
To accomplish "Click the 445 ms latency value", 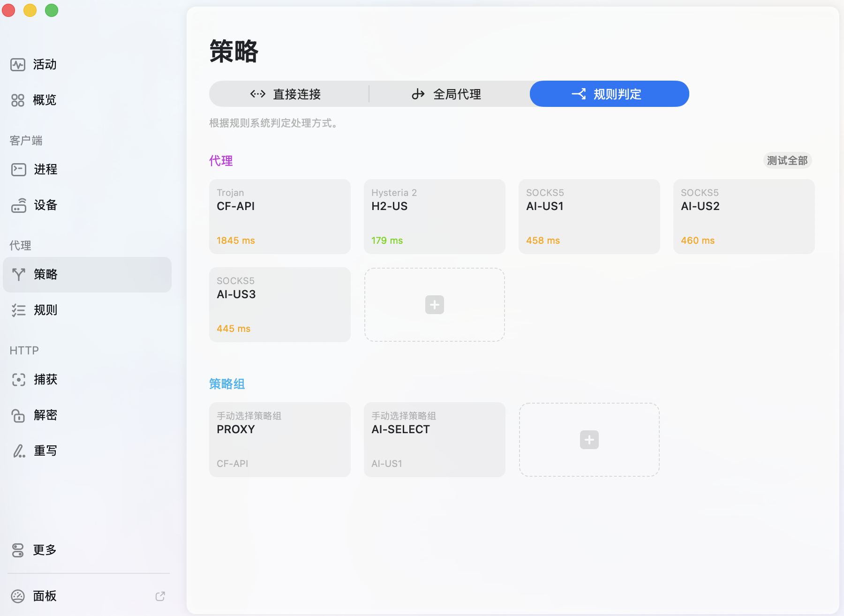I will click(x=234, y=329).
